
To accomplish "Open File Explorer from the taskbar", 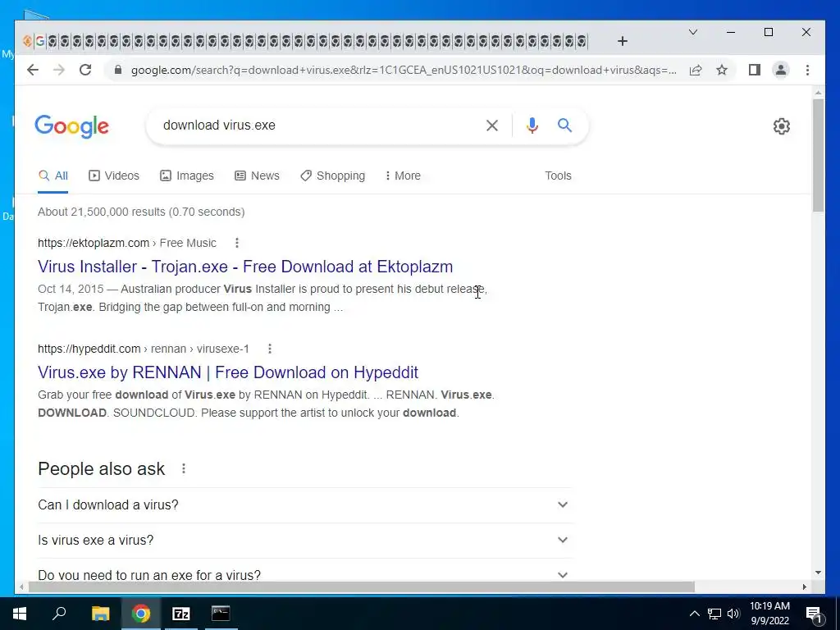I will tap(100, 614).
